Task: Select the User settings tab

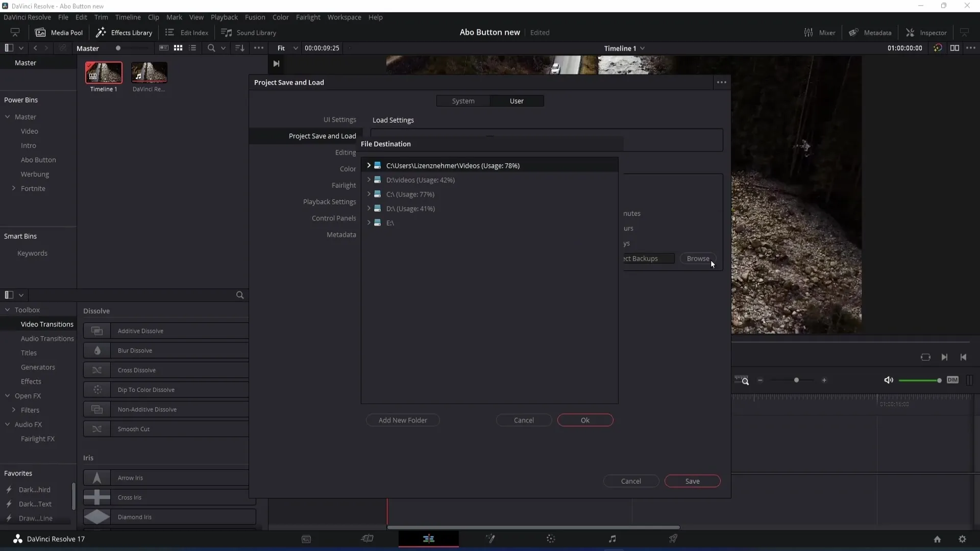Action: click(517, 100)
